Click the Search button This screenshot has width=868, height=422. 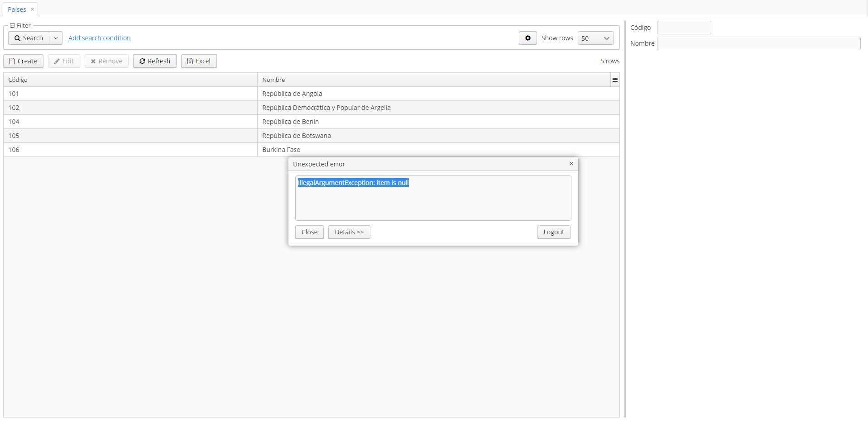[x=29, y=38]
